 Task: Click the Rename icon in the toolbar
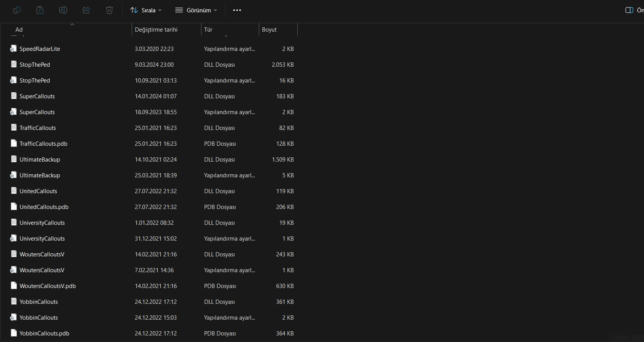tap(63, 10)
